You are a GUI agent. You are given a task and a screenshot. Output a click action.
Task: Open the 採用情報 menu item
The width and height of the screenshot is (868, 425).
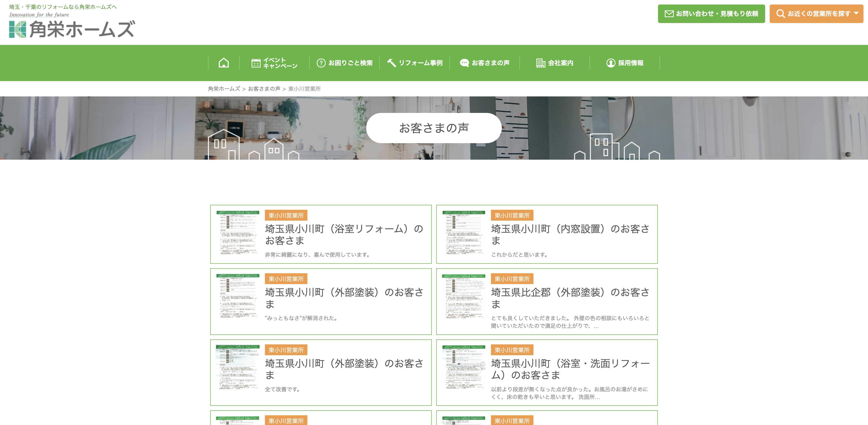pos(625,63)
